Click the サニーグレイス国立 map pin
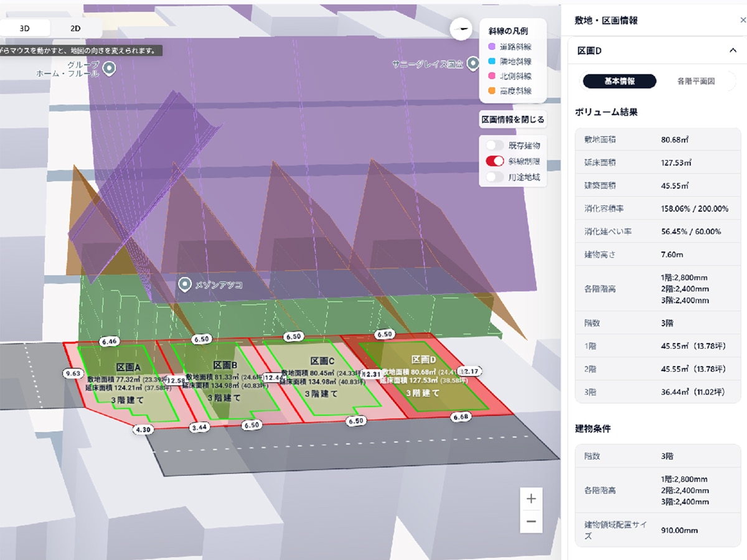This screenshot has width=747, height=560. coord(473,63)
